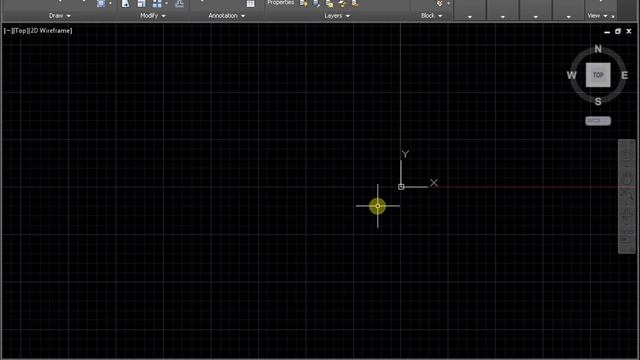The width and height of the screenshot is (640, 360).
Task: Open collapsed panel arrow directly left of View
Action: 569,17
